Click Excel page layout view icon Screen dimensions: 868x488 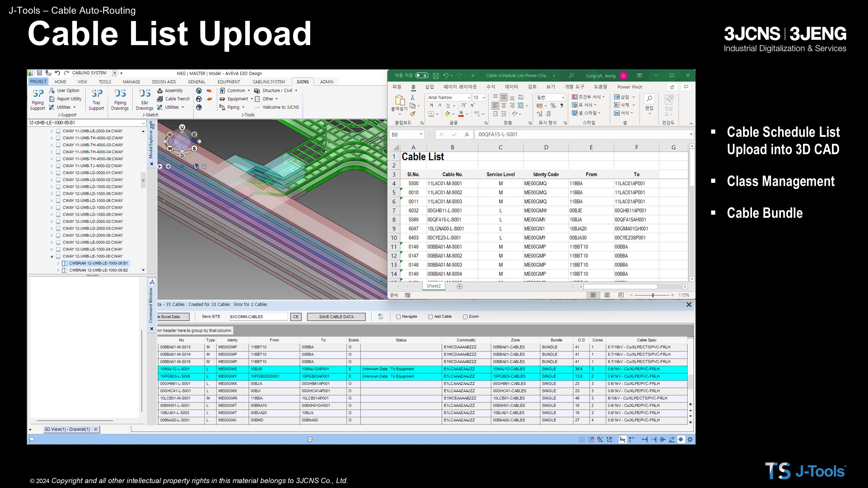click(x=607, y=295)
